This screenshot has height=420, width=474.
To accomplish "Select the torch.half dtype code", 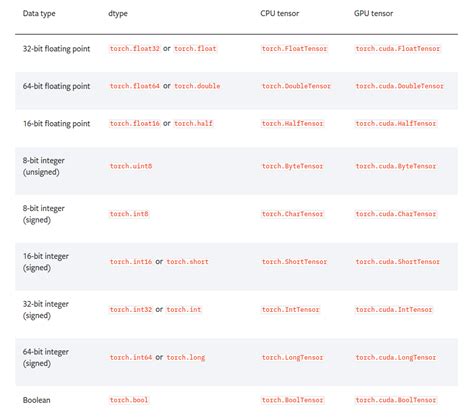I will pyautogui.click(x=193, y=123).
